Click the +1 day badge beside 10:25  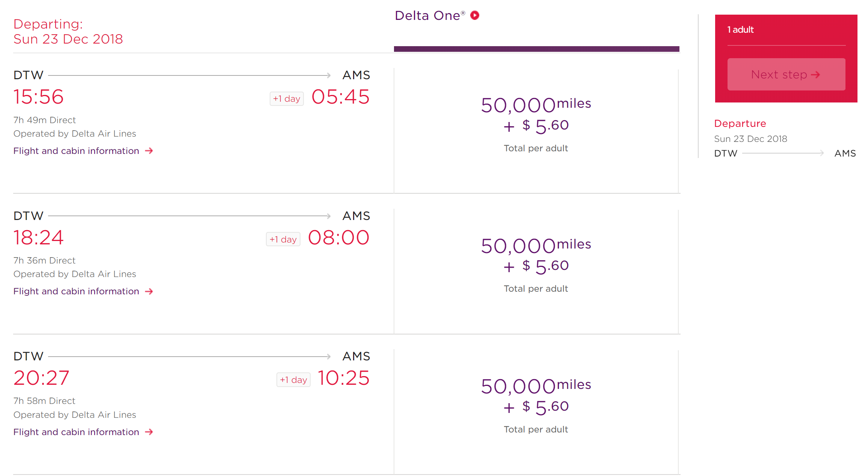coord(293,380)
